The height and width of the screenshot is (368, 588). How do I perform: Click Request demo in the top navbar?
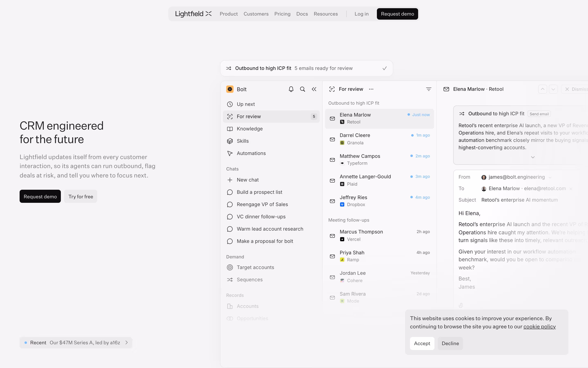pos(397,14)
